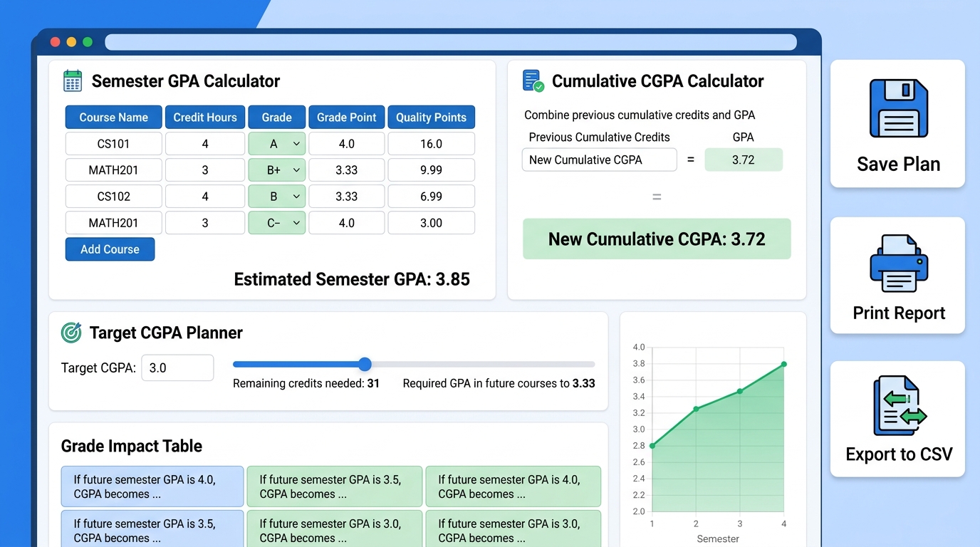Click the New Cumulative CGPA: 3.72 banner
The height and width of the screenshot is (547, 980).
657,239
